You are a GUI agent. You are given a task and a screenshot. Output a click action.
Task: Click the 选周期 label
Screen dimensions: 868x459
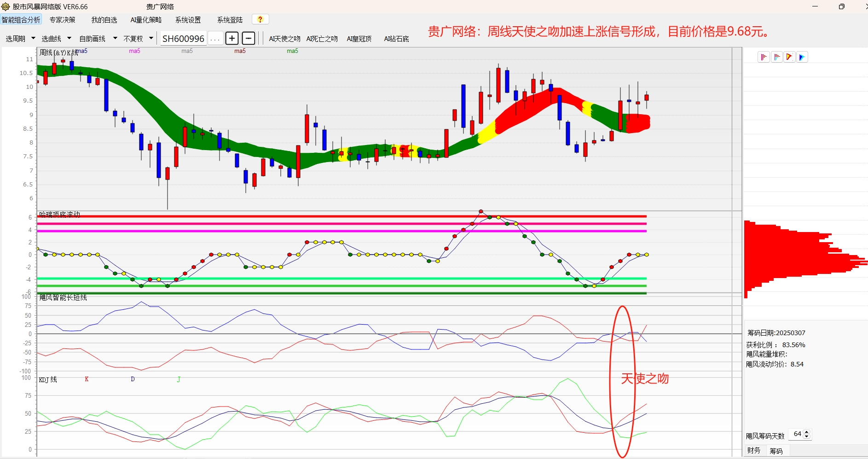(16, 39)
